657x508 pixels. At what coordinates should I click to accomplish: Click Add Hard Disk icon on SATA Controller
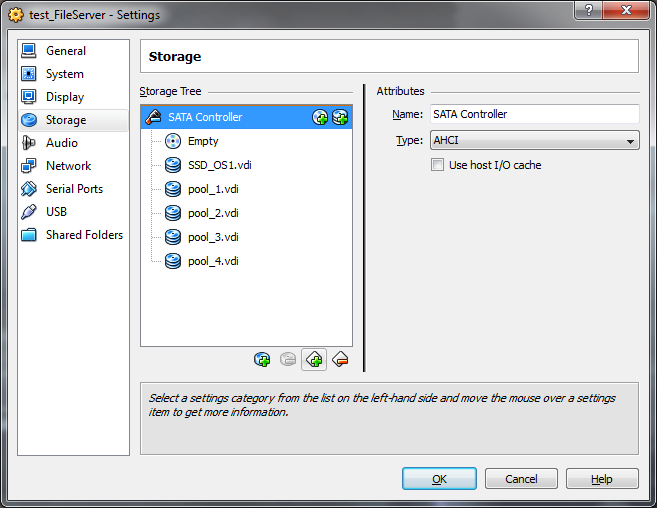coord(340,117)
